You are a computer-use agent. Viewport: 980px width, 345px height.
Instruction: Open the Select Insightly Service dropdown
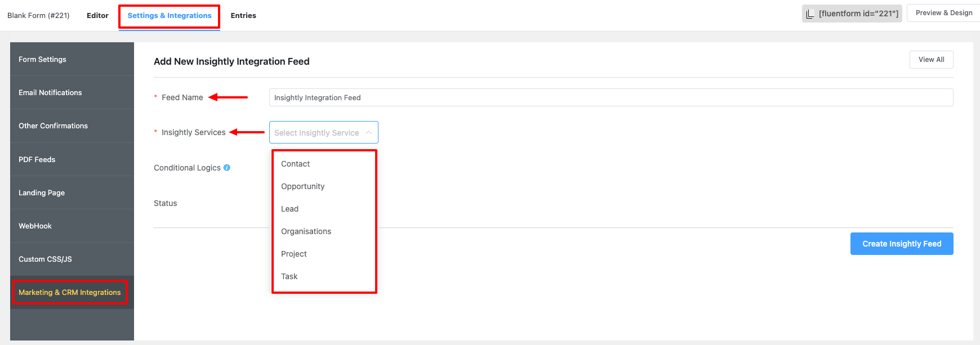[324, 133]
